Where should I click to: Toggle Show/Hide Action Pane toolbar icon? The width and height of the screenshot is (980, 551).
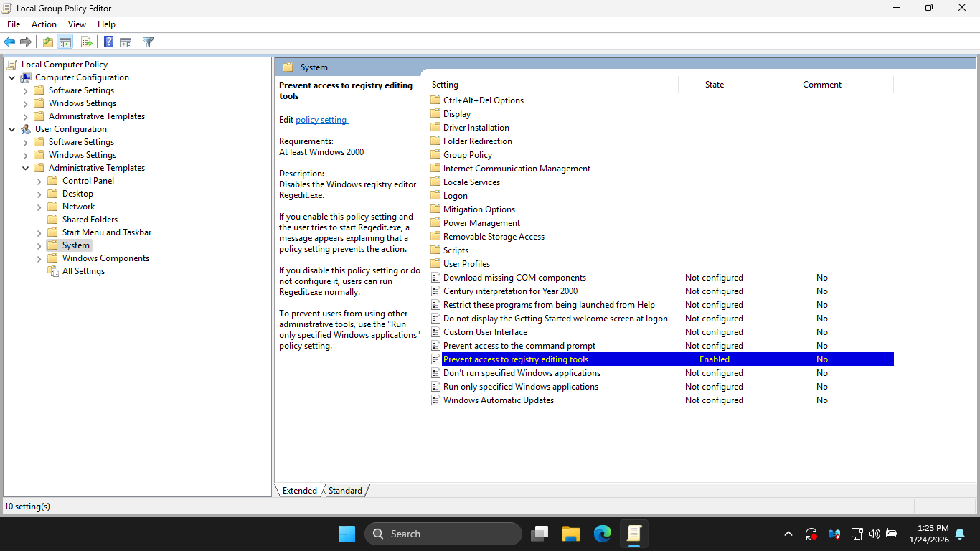(x=126, y=42)
